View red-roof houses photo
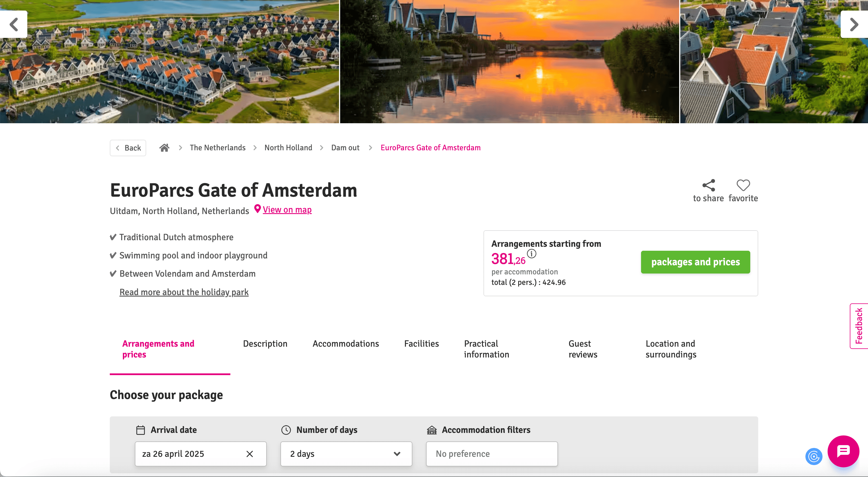Image resolution: width=868 pixels, height=477 pixels. [774, 61]
